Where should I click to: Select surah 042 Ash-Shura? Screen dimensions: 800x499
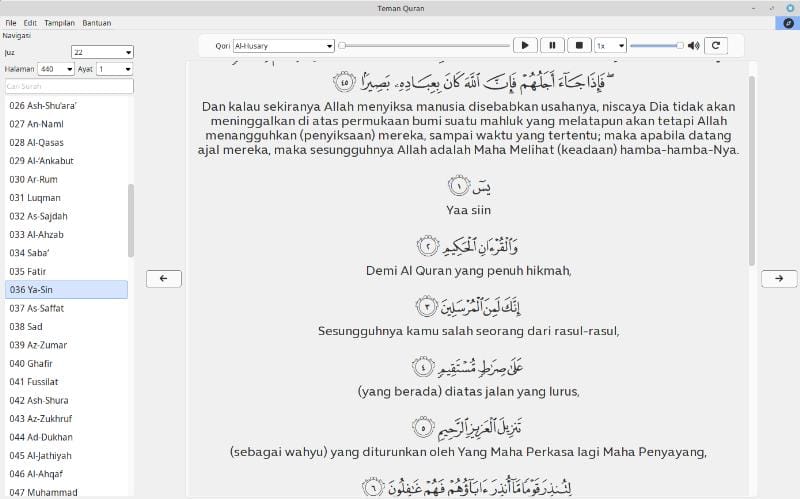pos(66,401)
